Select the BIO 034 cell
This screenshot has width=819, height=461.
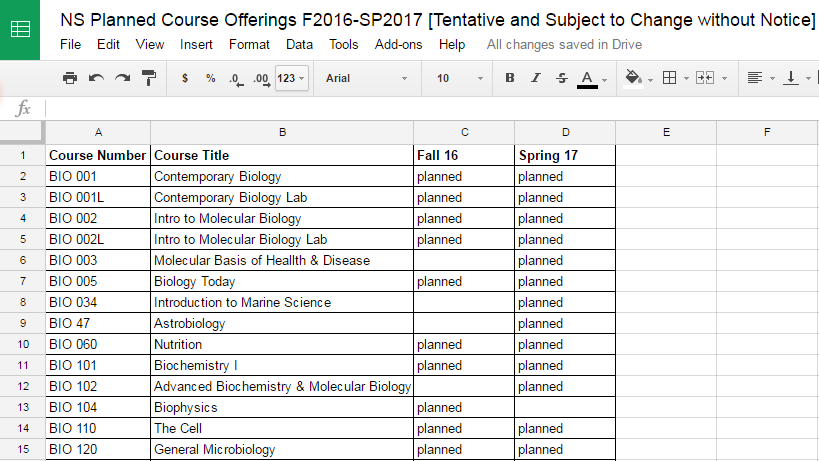[x=98, y=302]
